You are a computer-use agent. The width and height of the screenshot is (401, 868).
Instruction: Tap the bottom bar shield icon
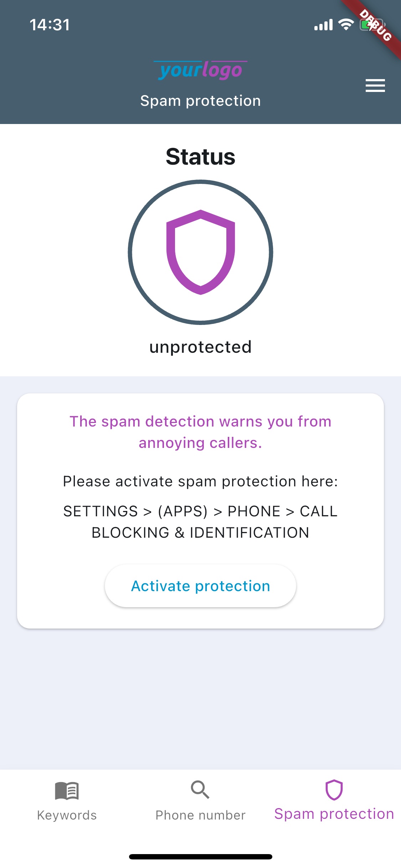[334, 790]
